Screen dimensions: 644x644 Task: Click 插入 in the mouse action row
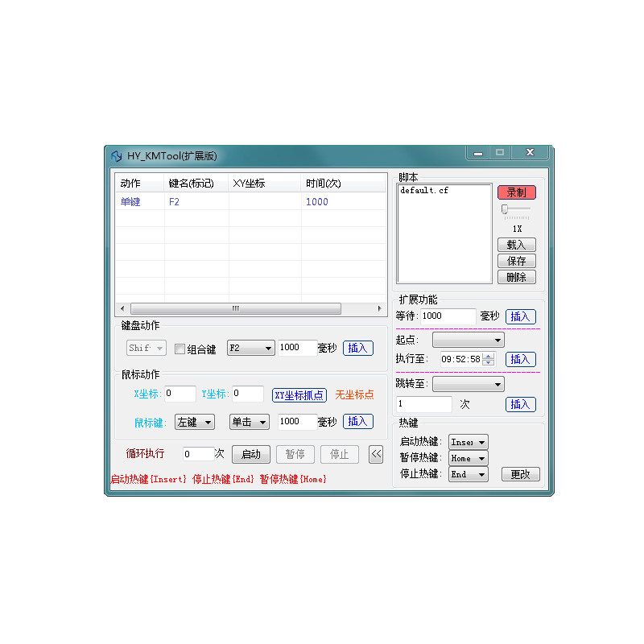coord(357,421)
